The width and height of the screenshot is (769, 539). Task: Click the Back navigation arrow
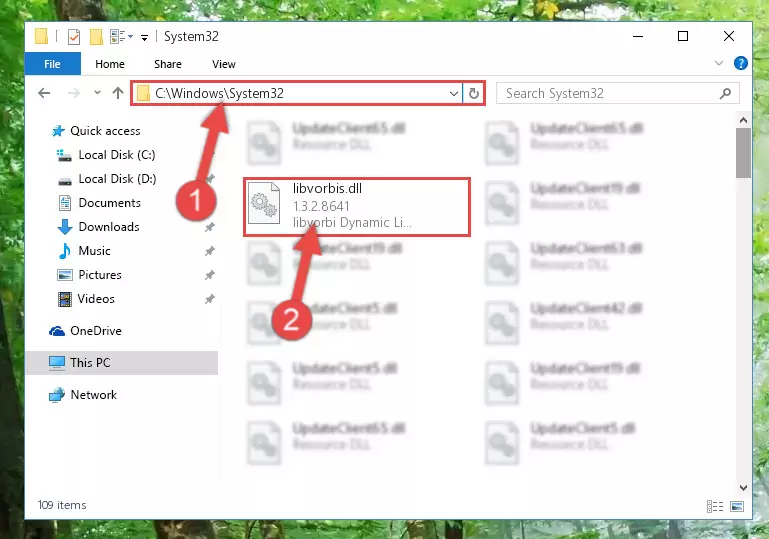coord(44,93)
